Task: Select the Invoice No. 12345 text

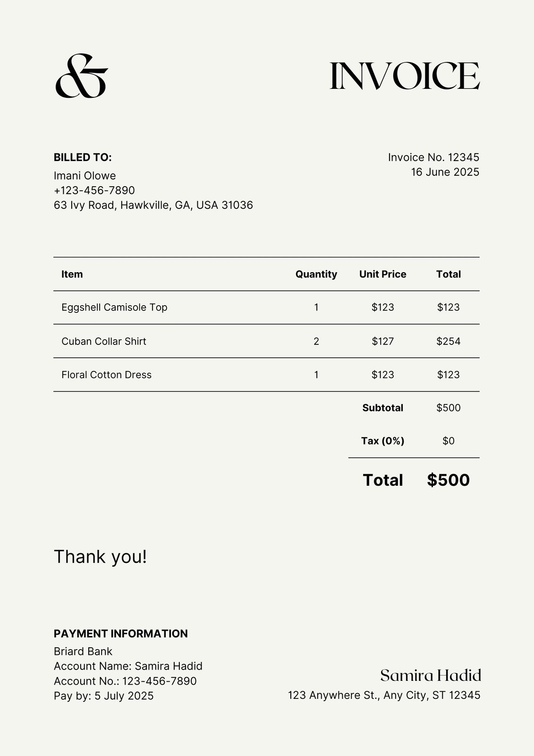Action: click(x=433, y=157)
